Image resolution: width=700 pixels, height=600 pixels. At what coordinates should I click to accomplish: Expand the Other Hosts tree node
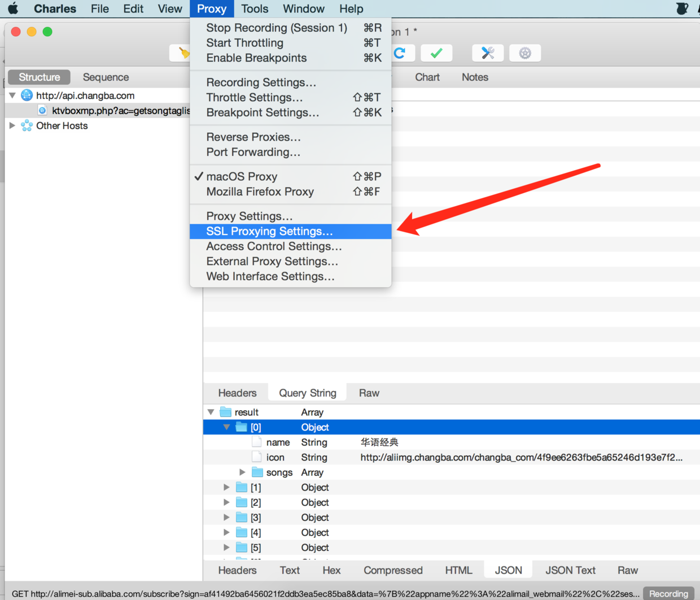[x=12, y=125]
